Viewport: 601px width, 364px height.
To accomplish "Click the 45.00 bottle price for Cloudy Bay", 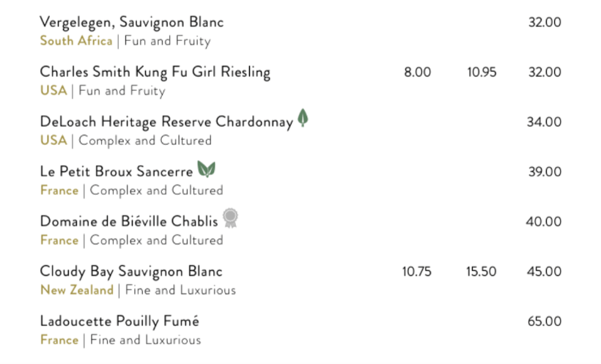I will point(544,272).
